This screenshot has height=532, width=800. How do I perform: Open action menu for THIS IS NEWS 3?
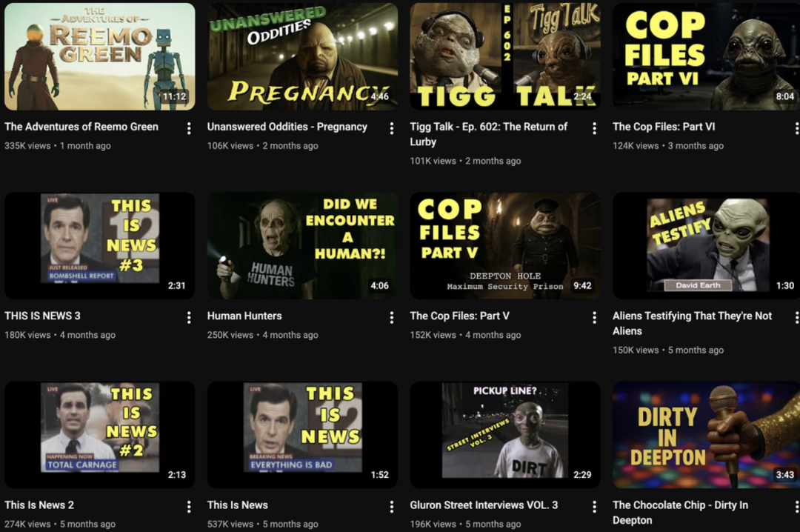[x=189, y=317]
